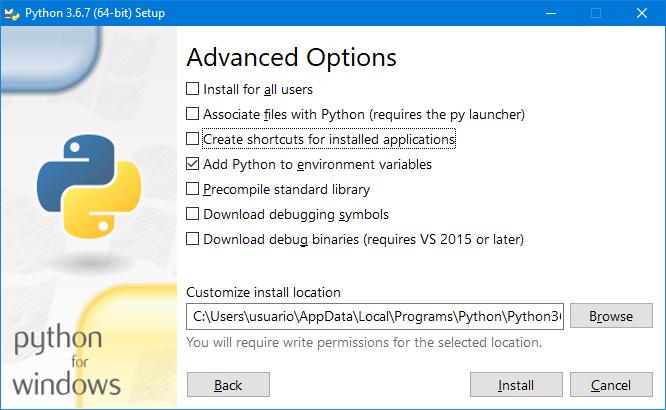
Task: Enable Install for all users checkbox
Action: click(192, 89)
